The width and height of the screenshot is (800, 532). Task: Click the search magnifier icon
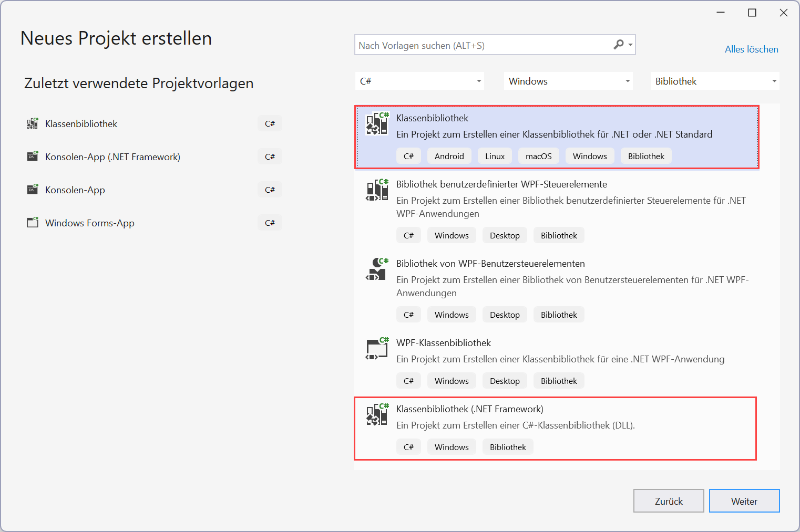pos(619,45)
